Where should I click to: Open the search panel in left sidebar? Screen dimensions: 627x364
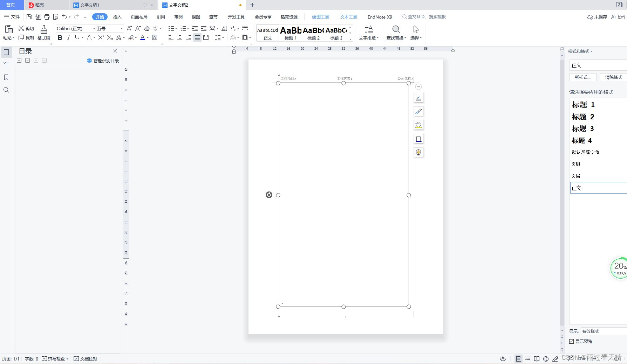pyautogui.click(x=6, y=90)
